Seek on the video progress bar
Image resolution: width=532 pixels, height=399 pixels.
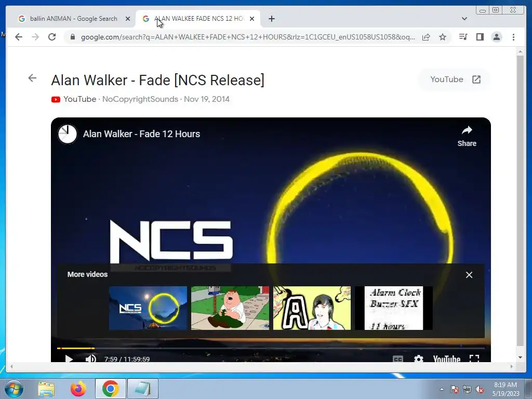[x=271, y=348]
